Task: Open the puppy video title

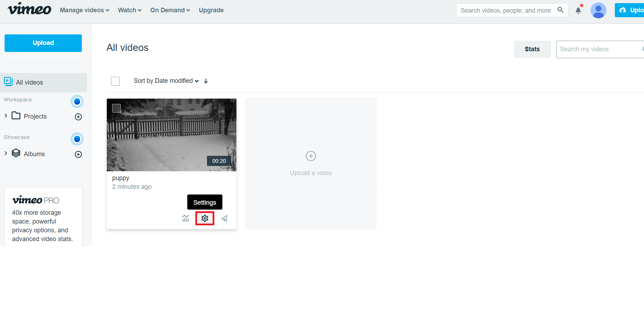Action: pyautogui.click(x=121, y=178)
